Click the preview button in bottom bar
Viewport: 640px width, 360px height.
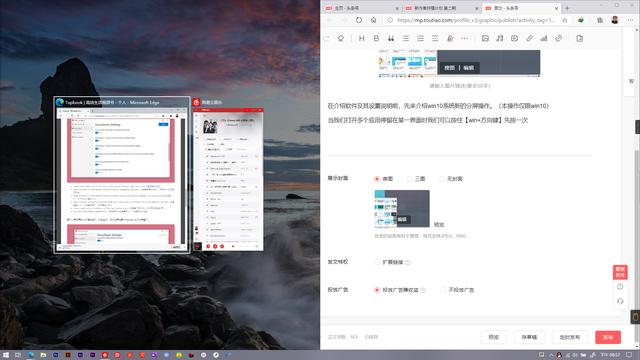coord(493,337)
